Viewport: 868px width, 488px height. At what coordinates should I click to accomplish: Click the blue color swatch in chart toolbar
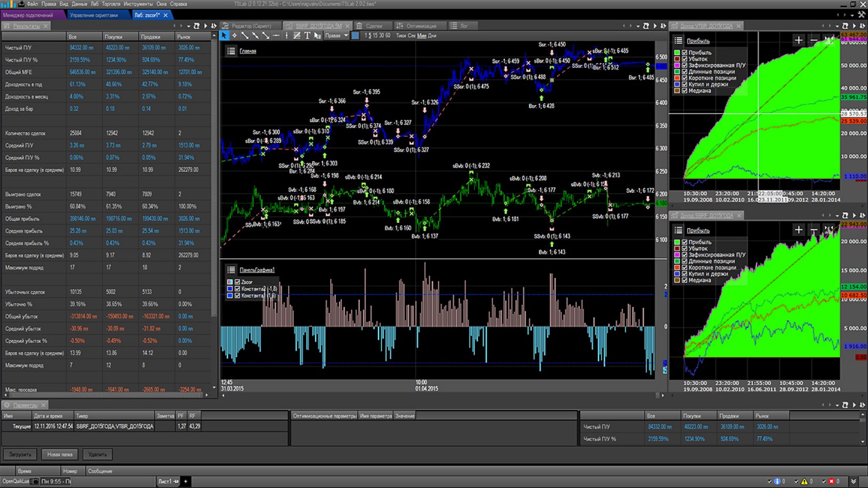(x=355, y=36)
